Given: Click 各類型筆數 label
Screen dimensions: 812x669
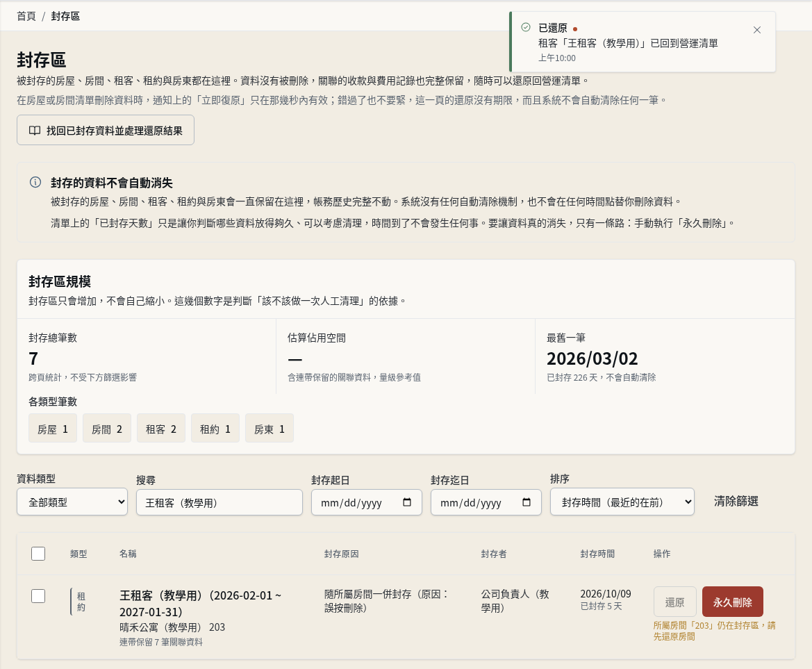Looking at the screenshot, I should point(53,402).
